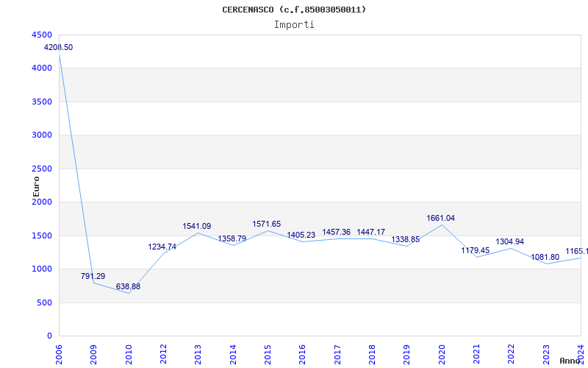Click the 2500 y-axis tick
Screen dimensions: 588x368
pyautogui.click(x=42, y=169)
